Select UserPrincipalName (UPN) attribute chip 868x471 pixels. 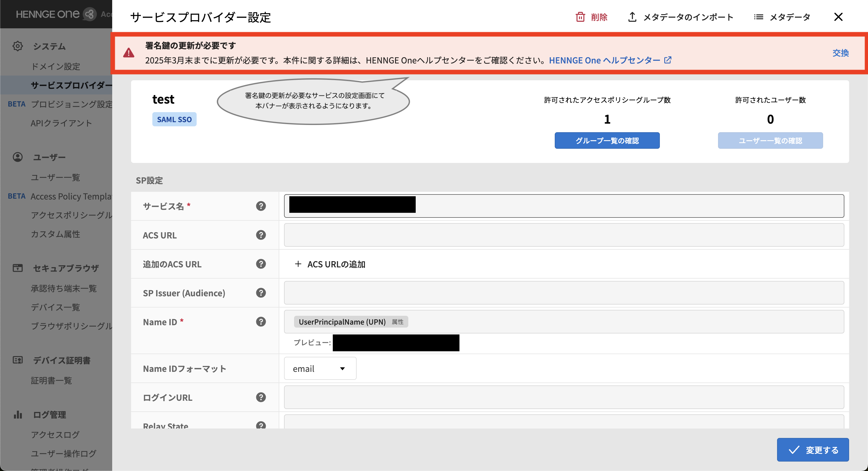coord(351,322)
